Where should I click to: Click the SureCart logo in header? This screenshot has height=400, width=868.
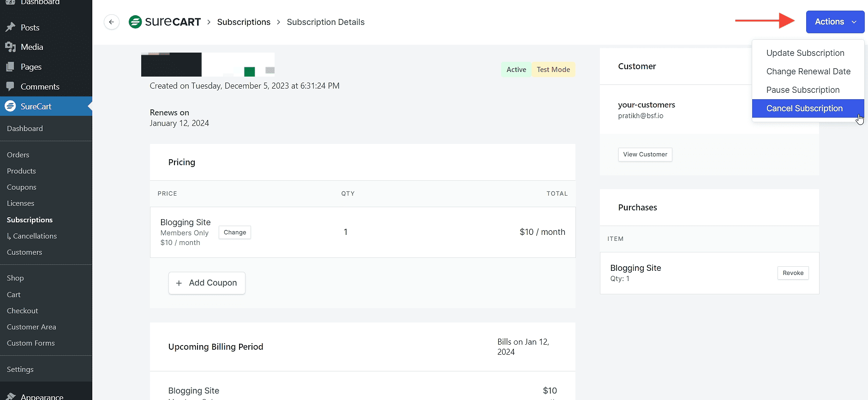coord(165,22)
